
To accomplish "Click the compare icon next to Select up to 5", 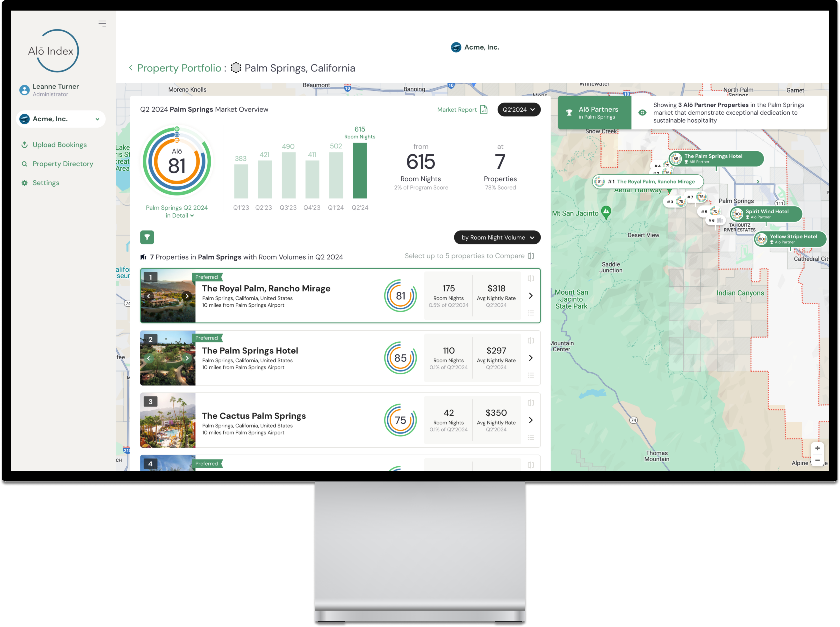I will point(531,256).
